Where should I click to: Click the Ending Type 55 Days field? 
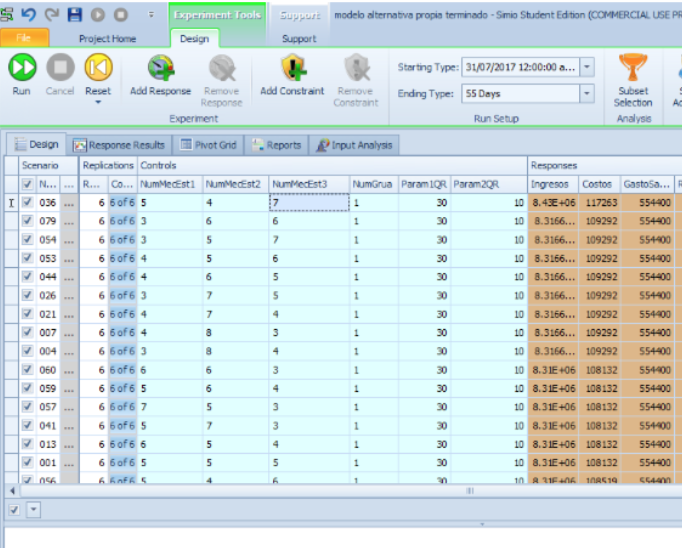520,94
